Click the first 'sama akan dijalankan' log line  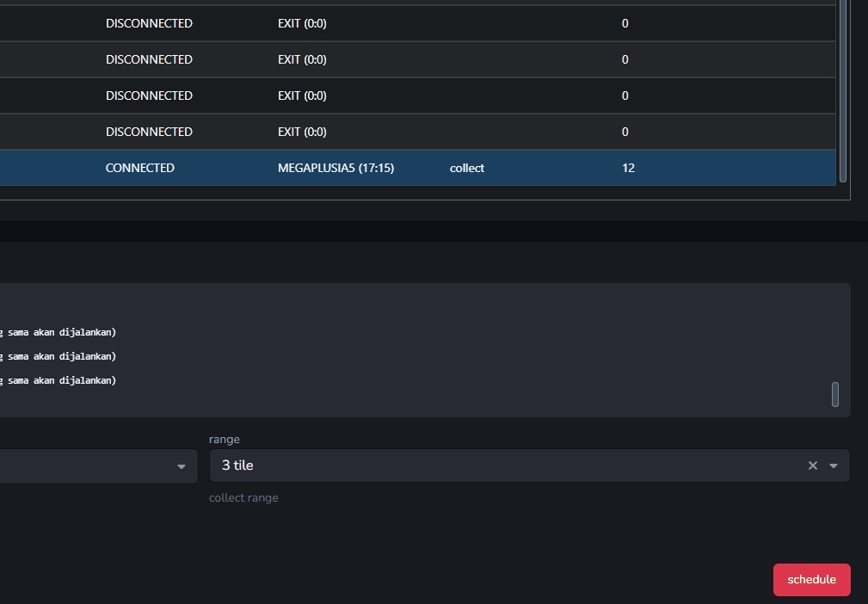tap(60, 331)
